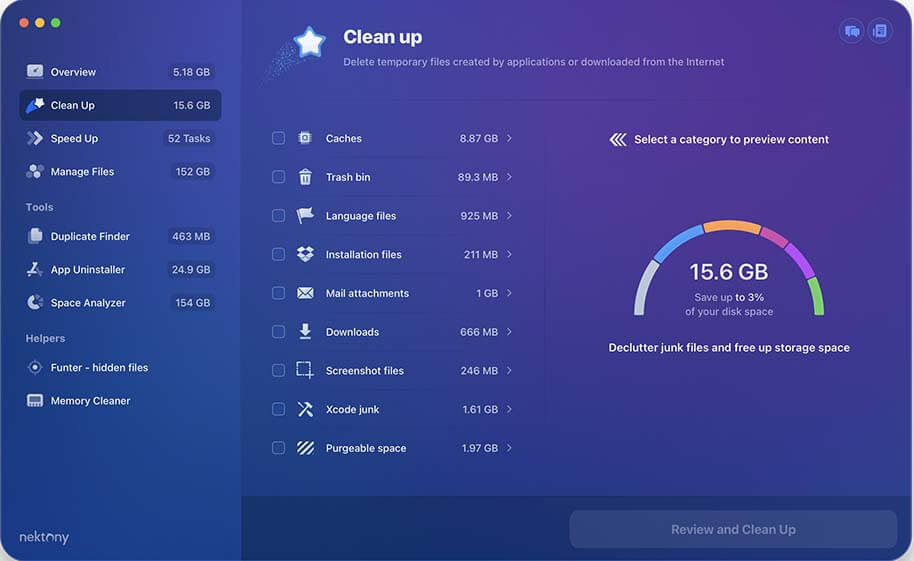Image resolution: width=914 pixels, height=561 pixels.
Task: Check the Downloads checkbox
Action: 279,332
